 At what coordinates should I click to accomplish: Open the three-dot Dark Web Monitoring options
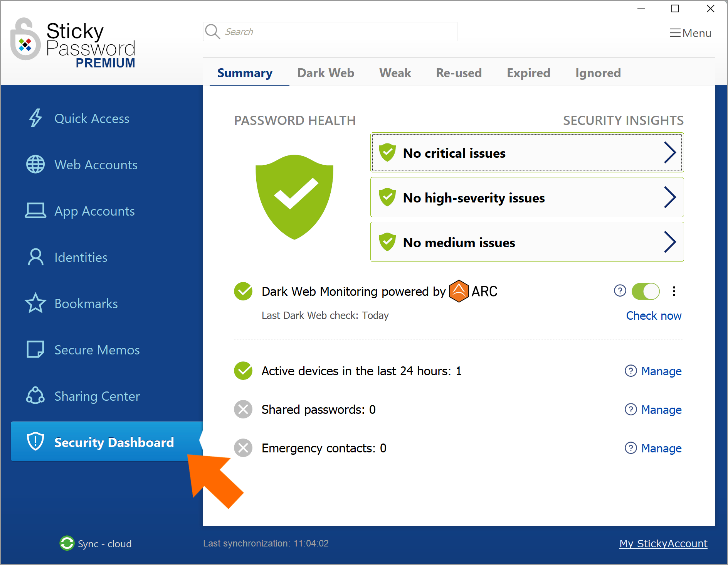674,291
